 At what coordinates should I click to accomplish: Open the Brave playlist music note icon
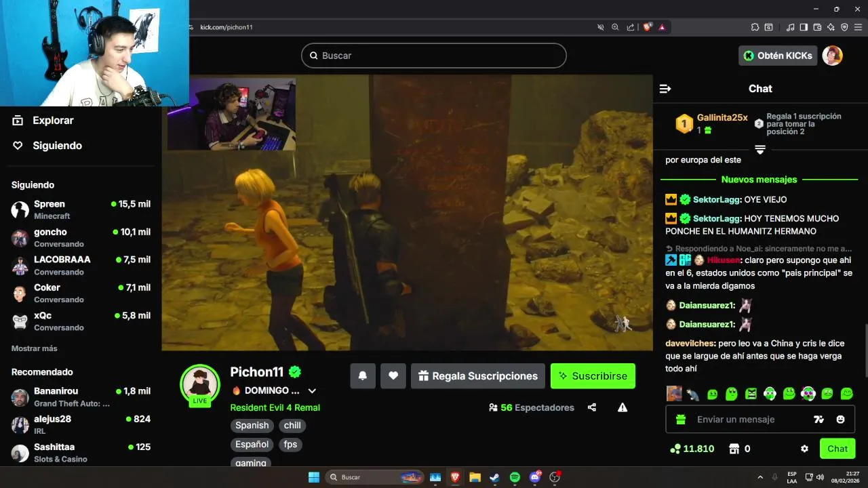(x=790, y=27)
